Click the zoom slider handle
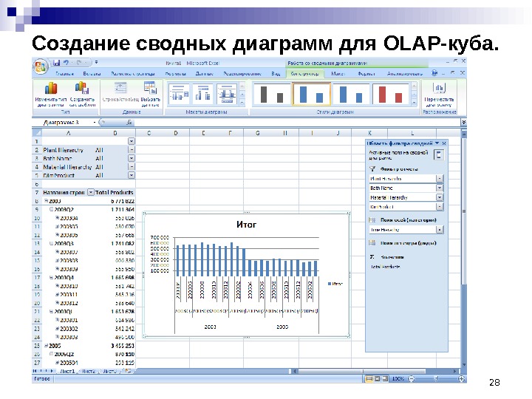Screen dimensions: 532x399 point(437,378)
